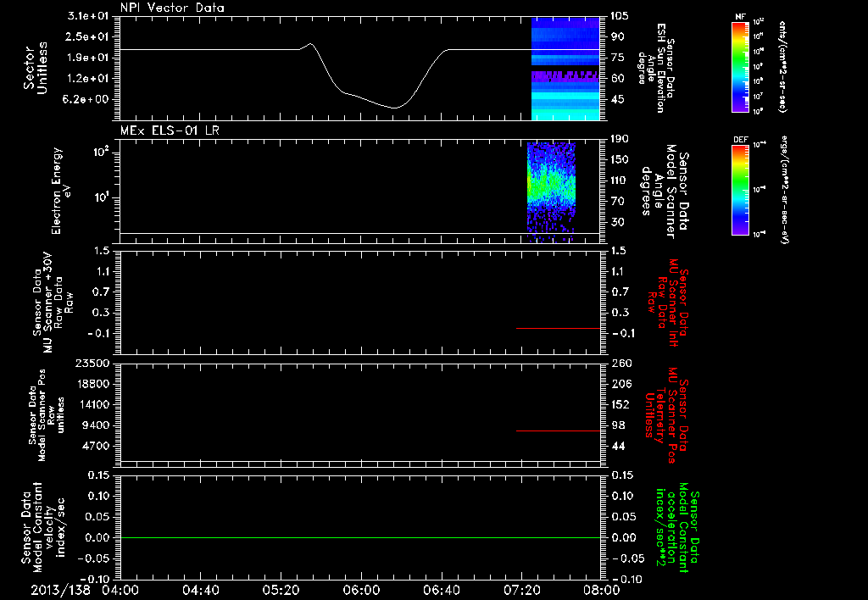Click the "NPI Vector Data" panel title
The height and width of the screenshot is (600, 868).
pyautogui.click(x=172, y=8)
